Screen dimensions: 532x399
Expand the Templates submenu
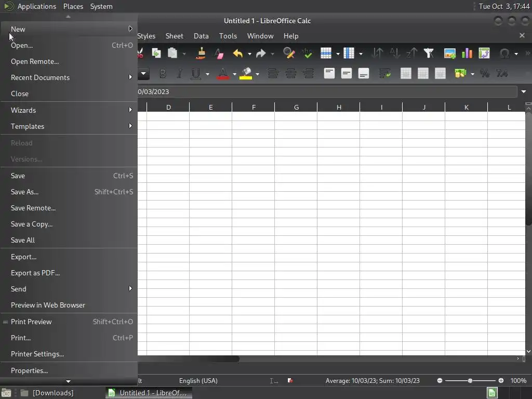click(130, 126)
